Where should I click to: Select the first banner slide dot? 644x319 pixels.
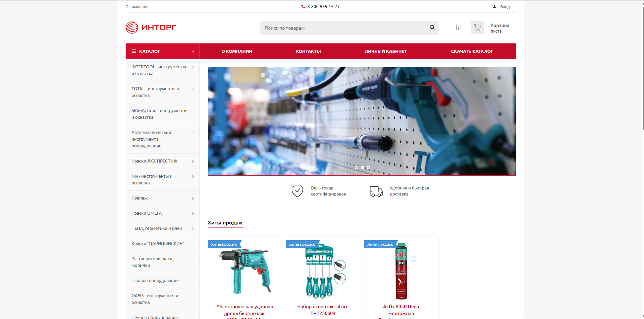click(x=356, y=168)
